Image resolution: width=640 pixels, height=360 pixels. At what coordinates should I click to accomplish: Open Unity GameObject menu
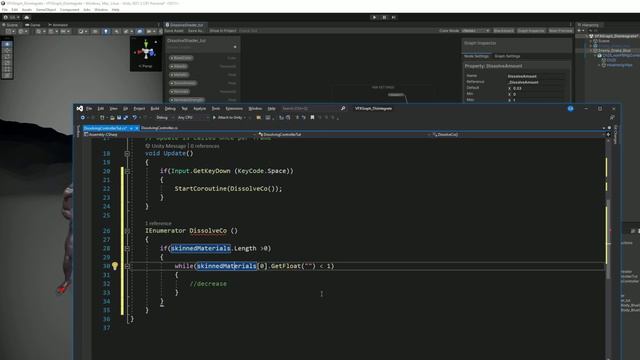pyautogui.click(x=46, y=9)
